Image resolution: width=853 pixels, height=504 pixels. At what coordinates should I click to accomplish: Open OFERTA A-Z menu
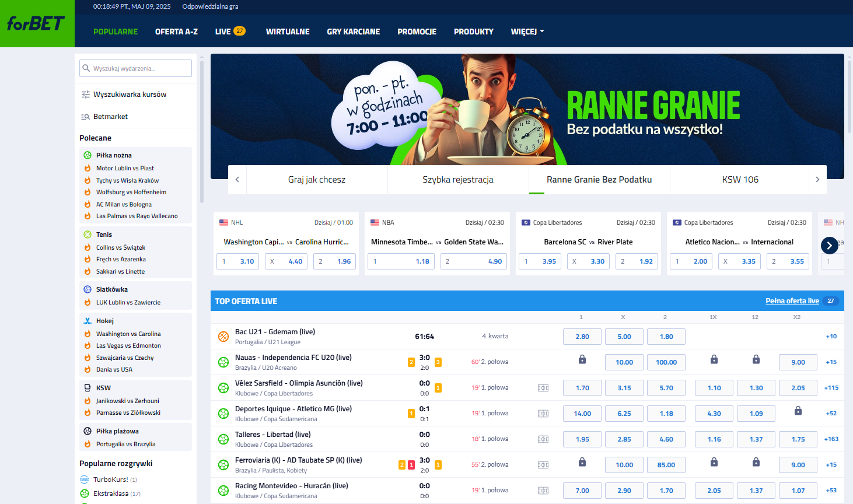tap(176, 32)
